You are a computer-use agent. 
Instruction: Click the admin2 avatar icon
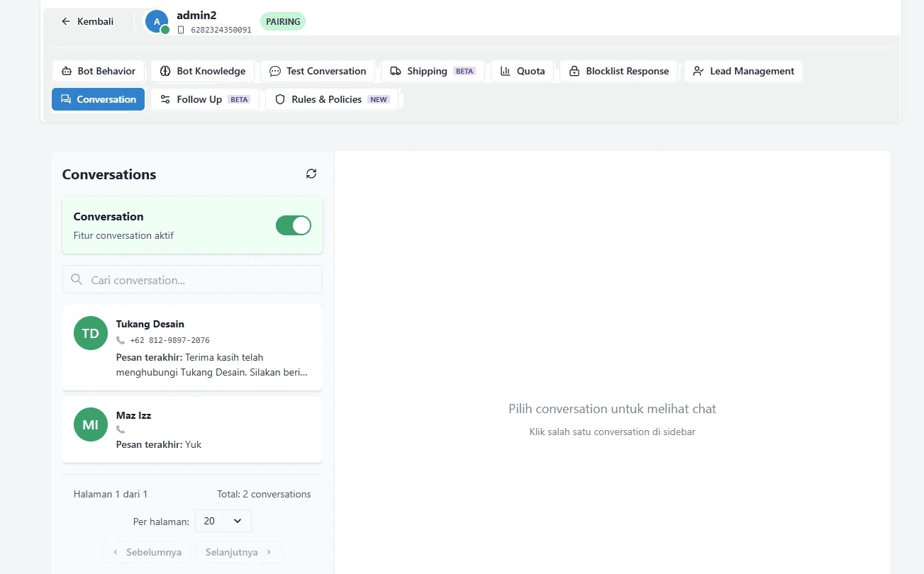[157, 21]
